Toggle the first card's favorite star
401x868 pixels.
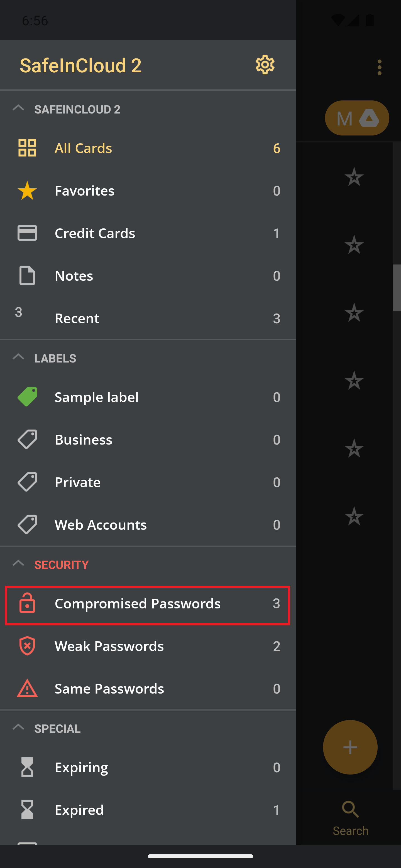(354, 177)
